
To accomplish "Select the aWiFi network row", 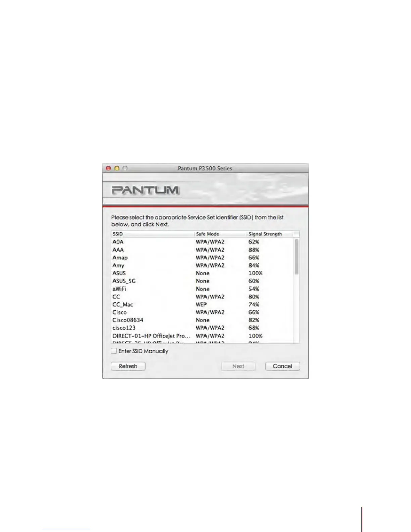I will coord(203,289).
